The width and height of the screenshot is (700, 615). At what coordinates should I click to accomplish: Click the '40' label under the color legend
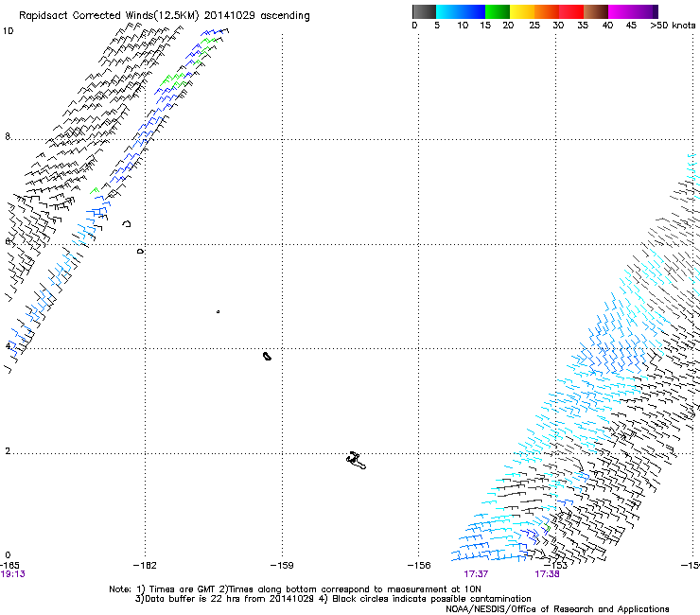coord(607,26)
